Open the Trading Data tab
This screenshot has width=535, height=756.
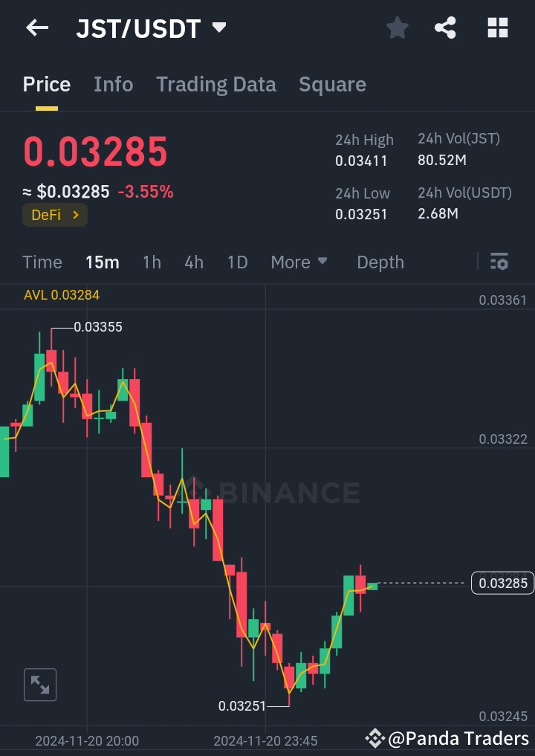pos(215,84)
